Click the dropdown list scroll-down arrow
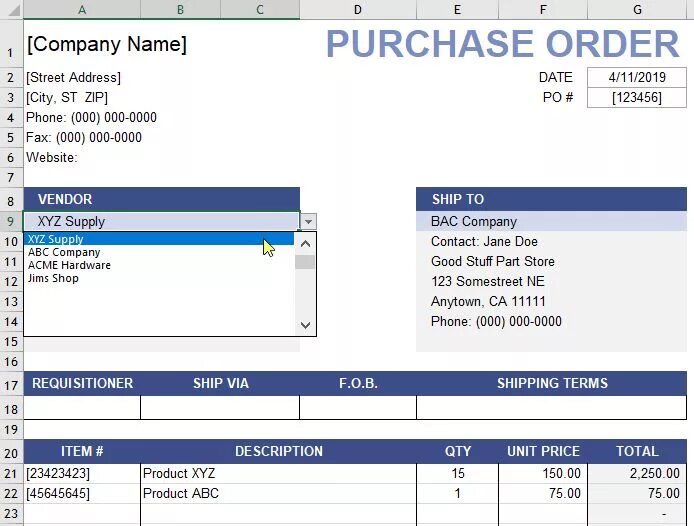The height and width of the screenshot is (526, 694). coord(305,325)
